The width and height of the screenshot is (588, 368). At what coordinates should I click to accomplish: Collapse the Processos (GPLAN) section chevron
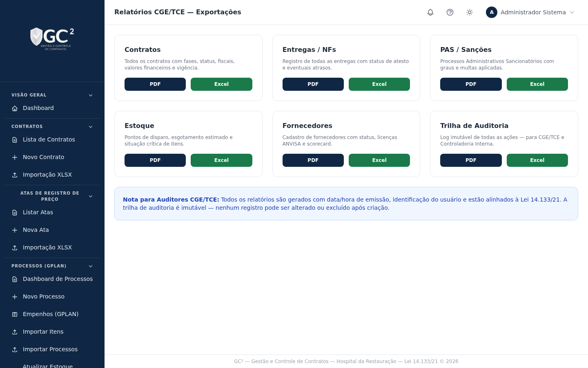click(x=91, y=266)
